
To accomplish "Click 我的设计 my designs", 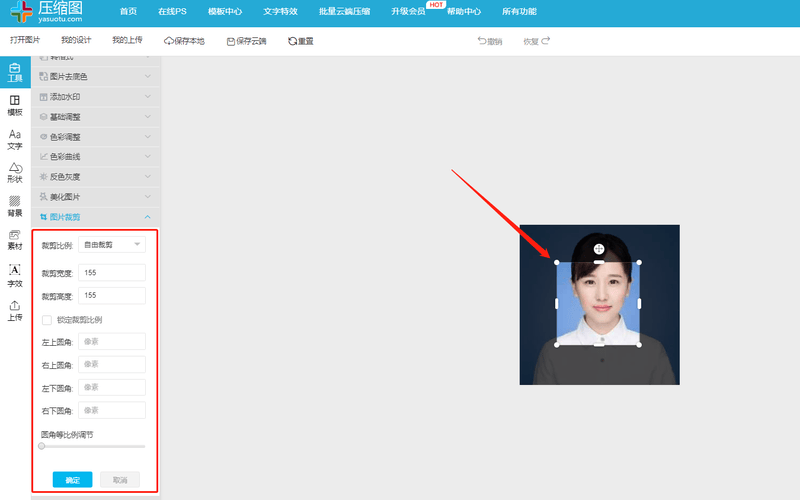I will point(76,40).
